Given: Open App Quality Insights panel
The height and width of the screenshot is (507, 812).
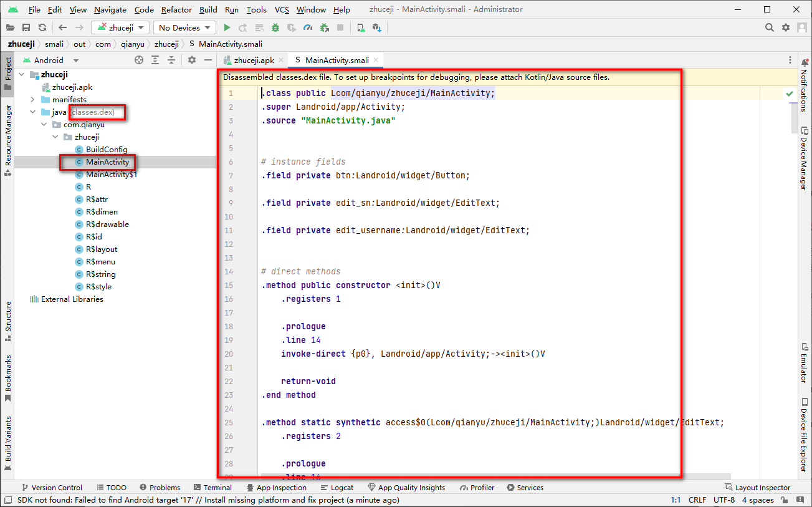Looking at the screenshot, I should [x=408, y=487].
